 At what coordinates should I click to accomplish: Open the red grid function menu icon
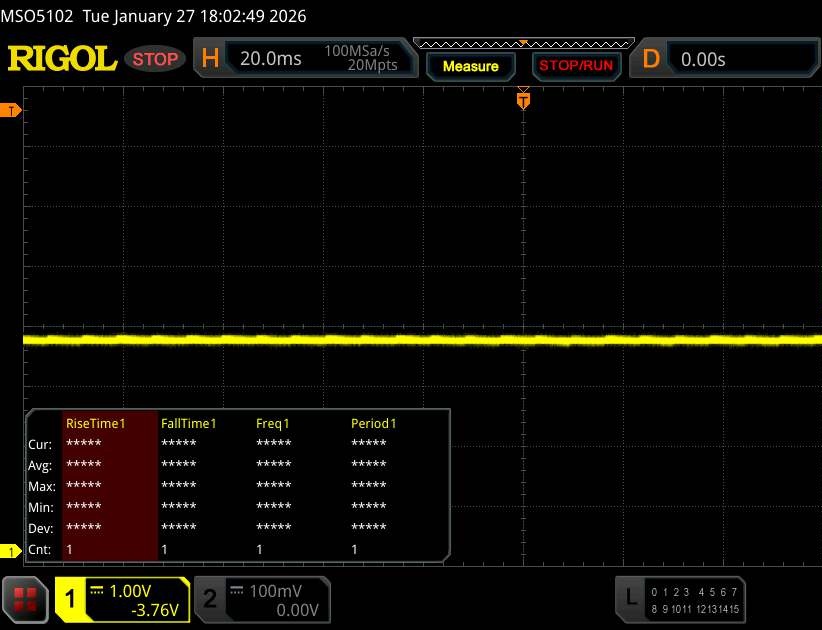pyautogui.click(x=26, y=599)
